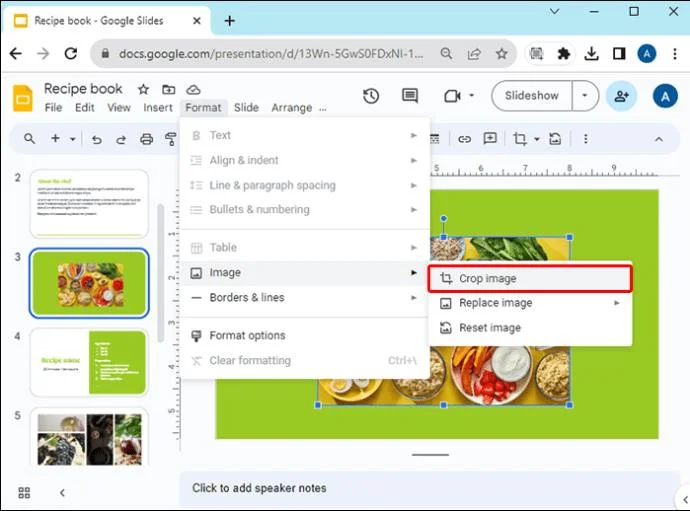
Task: Close the Recipe book tab
Action: pos(197,21)
